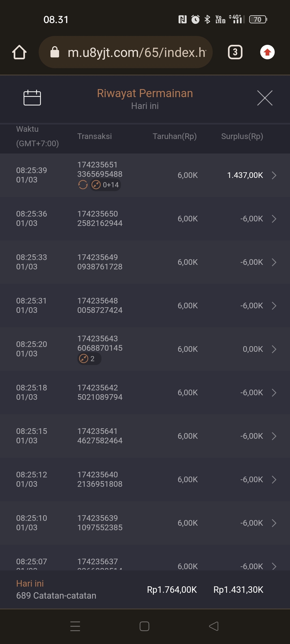Tap the circular respin icon in first row
The image size is (290, 644).
(x=83, y=185)
